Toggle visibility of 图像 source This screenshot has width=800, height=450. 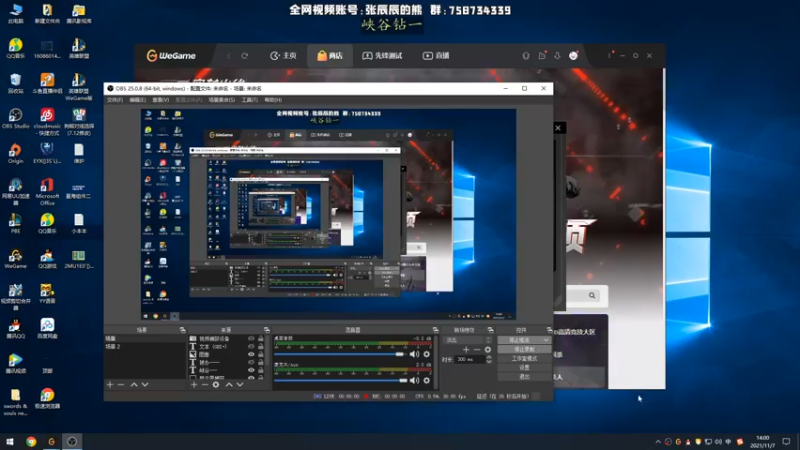click(x=251, y=354)
